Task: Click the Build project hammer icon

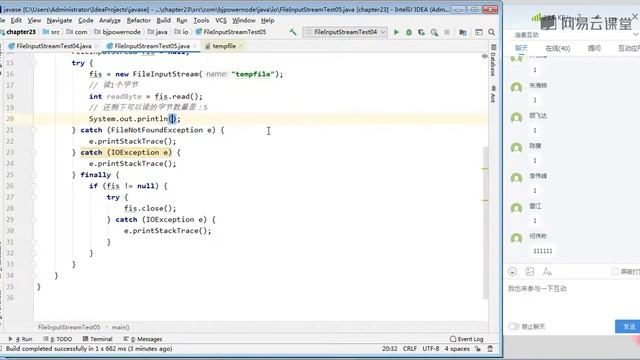Action: (293, 32)
